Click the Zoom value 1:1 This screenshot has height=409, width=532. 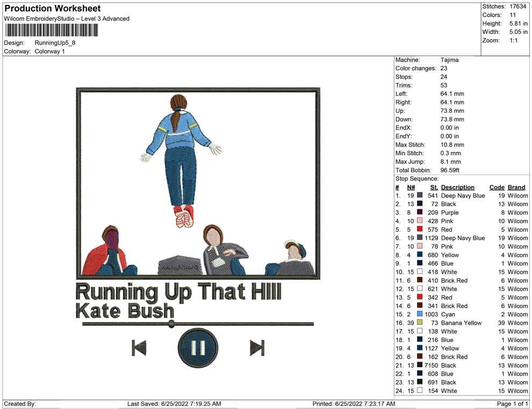point(513,40)
